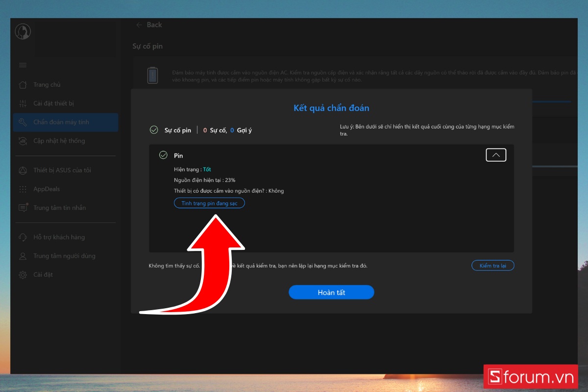588x392 pixels.
Task: Click the AppDeals grid icon
Action: pyautogui.click(x=23, y=189)
